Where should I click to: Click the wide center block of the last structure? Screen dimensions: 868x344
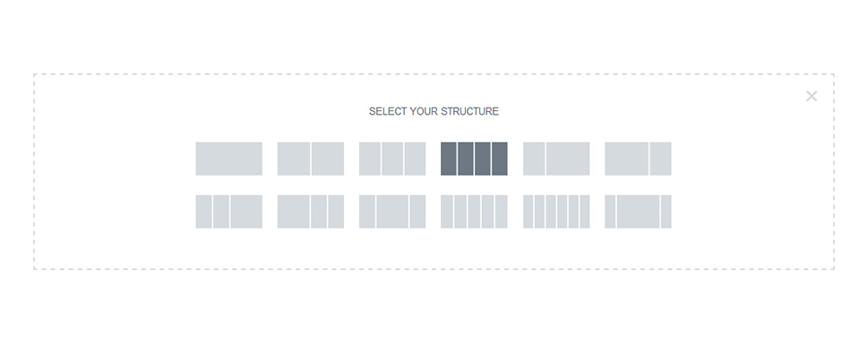point(639,211)
